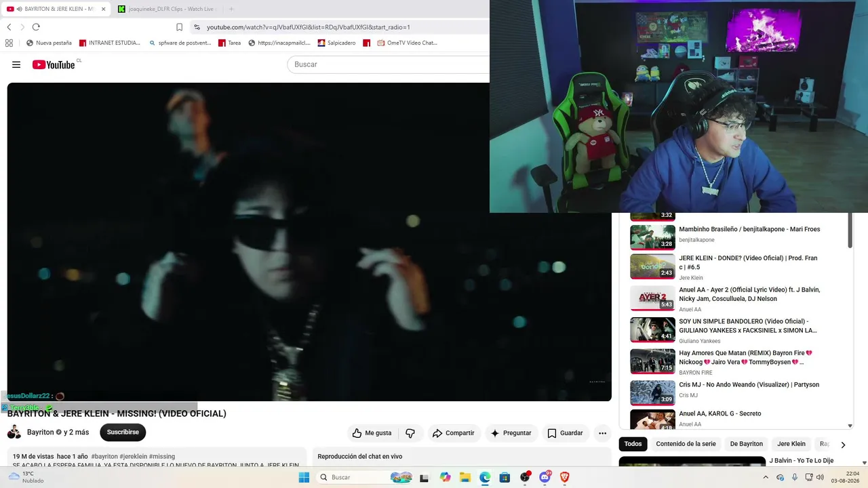Open the spfware de postvent... bookmark

tap(179, 43)
